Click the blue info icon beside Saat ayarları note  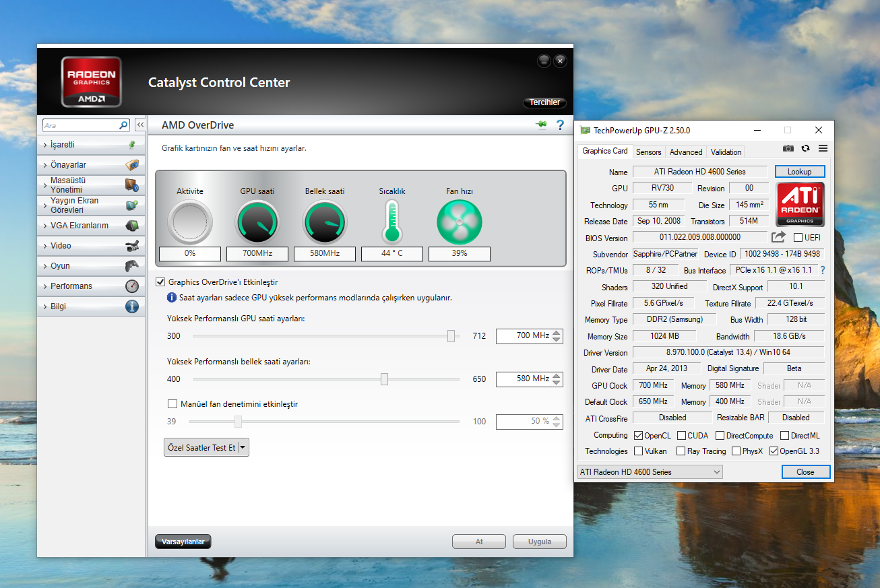[x=172, y=297]
